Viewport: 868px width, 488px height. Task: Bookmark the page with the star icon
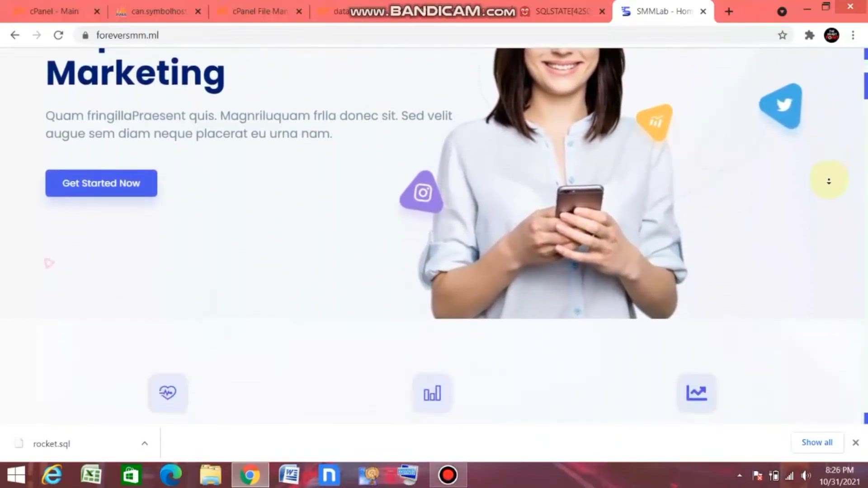[783, 35]
